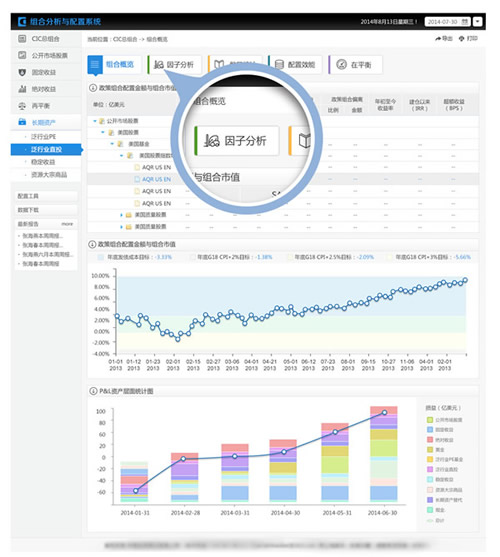Open the dropdown arrow next to the date field
500x557 pixels.
point(478,22)
